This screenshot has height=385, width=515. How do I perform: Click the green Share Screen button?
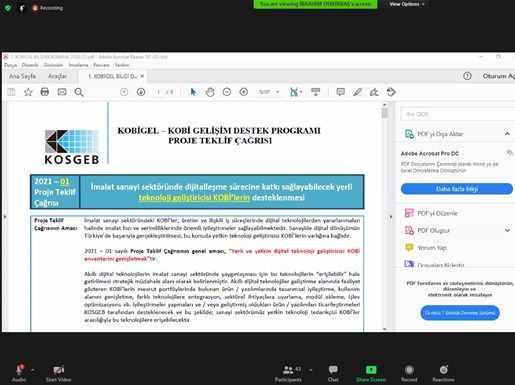coord(371,373)
